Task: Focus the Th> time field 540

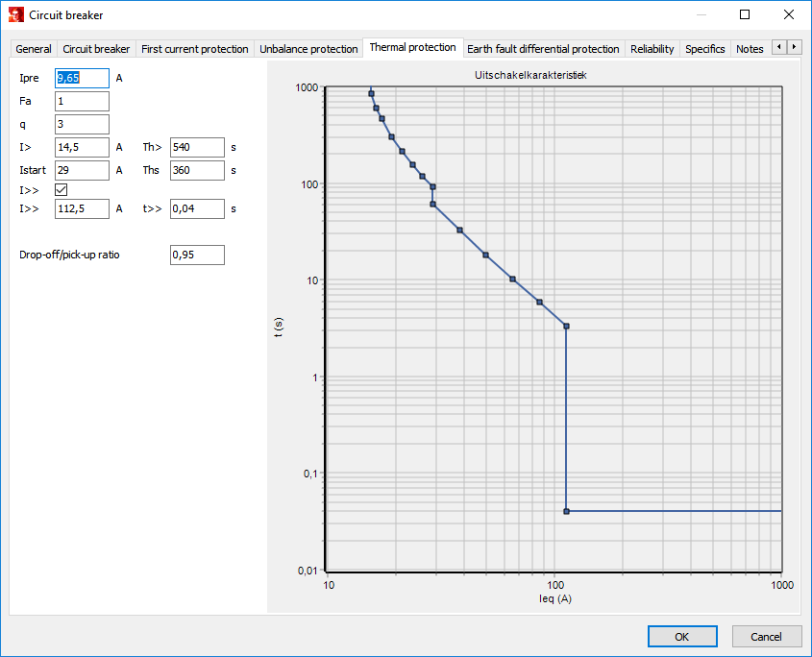Action: tap(197, 147)
